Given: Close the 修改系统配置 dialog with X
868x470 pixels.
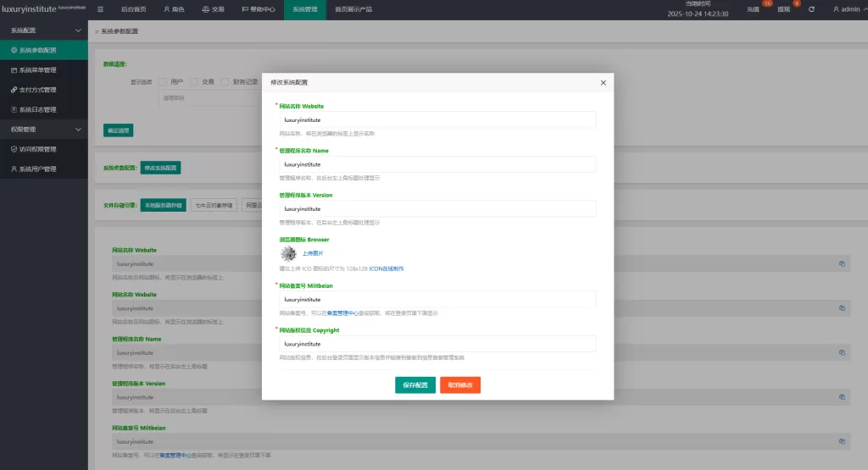Looking at the screenshot, I should pos(604,83).
